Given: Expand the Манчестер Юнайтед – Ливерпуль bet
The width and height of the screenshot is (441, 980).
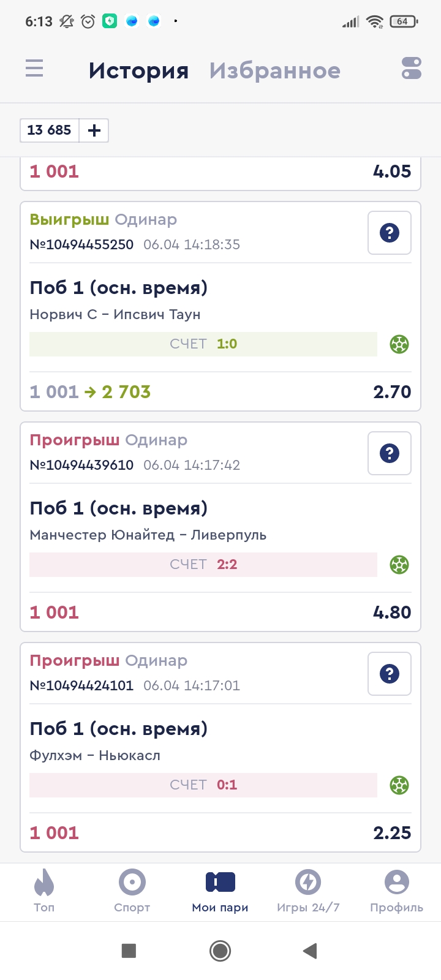Looking at the screenshot, I should (x=184, y=521).
